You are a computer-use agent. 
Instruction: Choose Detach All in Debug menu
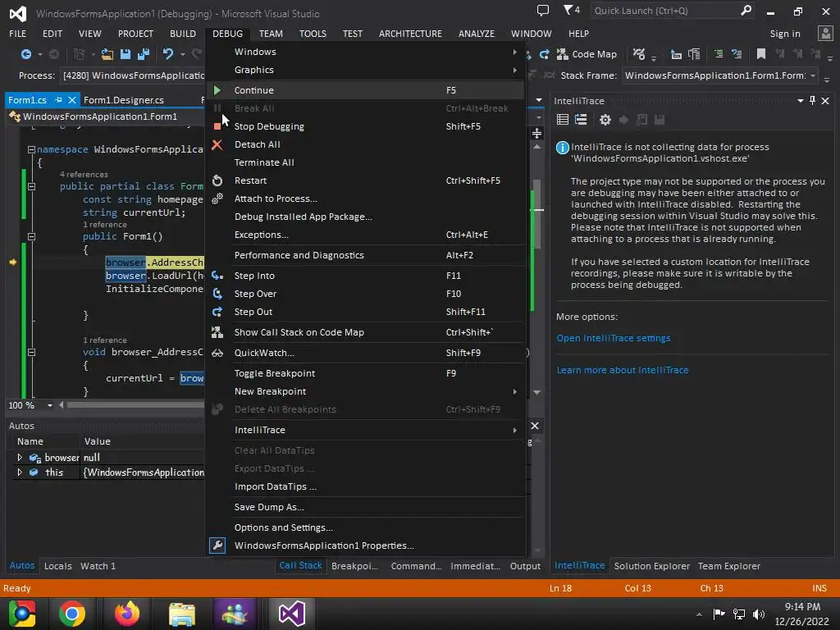pyautogui.click(x=365, y=144)
